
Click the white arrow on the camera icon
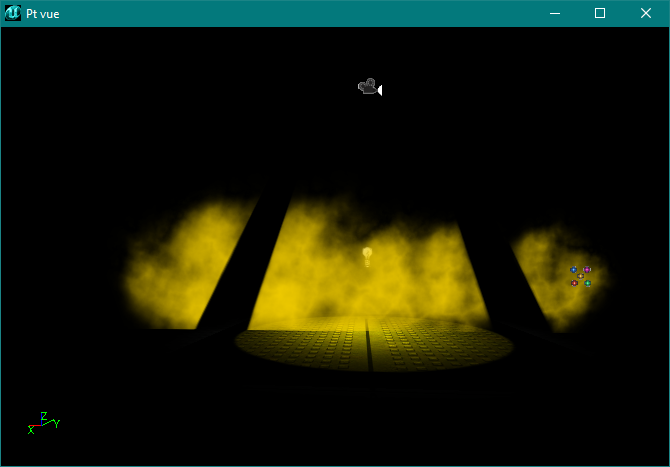point(380,90)
